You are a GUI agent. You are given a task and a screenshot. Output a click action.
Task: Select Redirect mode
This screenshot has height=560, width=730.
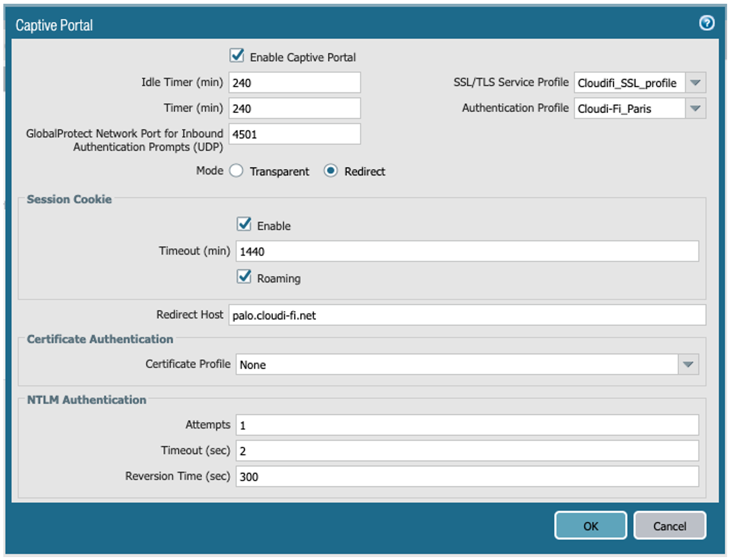[331, 171]
